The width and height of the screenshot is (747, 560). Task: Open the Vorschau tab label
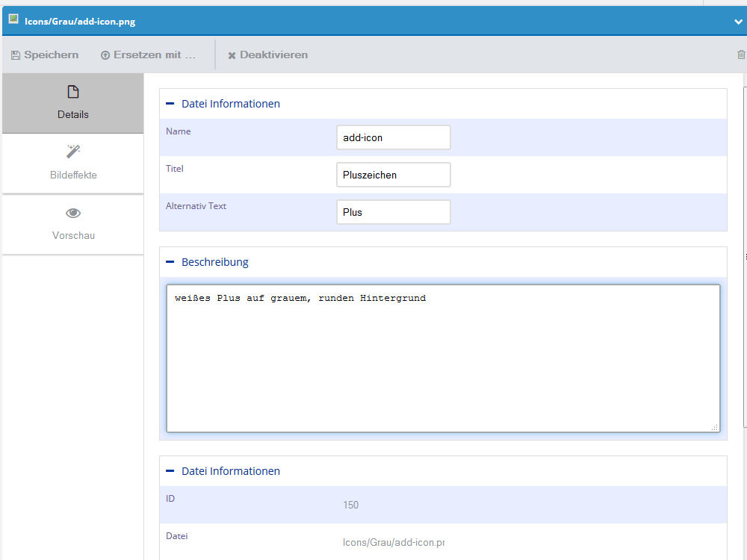(x=73, y=235)
